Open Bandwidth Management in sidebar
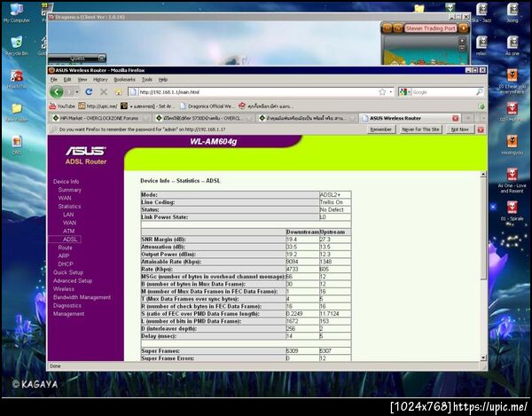 [82, 297]
